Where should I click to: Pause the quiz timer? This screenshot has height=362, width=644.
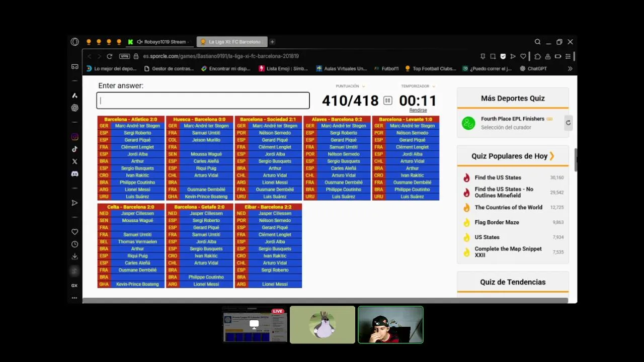point(387,101)
